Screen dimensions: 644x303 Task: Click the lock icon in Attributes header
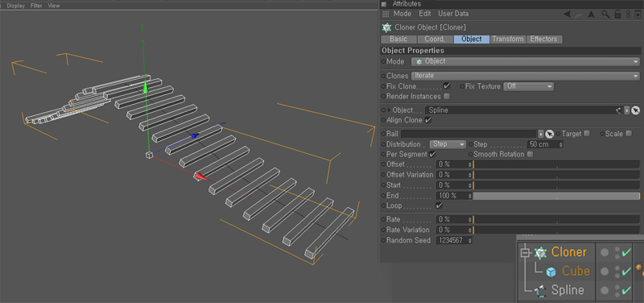[617, 14]
